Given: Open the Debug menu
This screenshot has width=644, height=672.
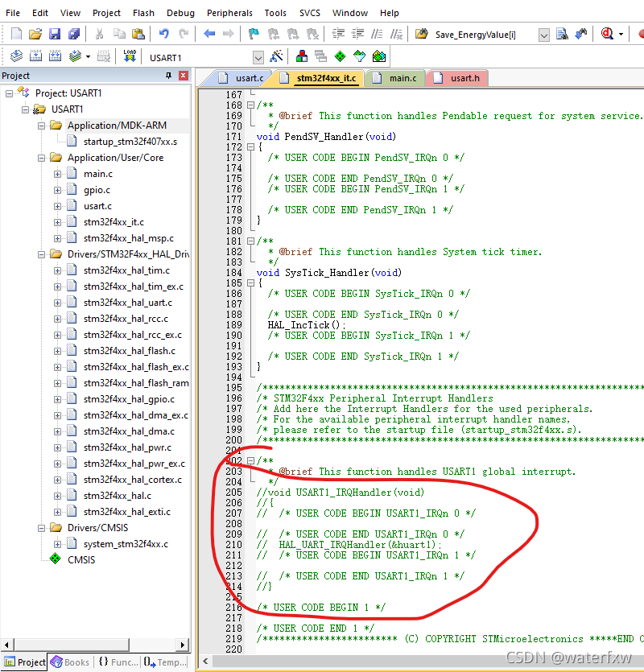Looking at the screenshot, I should [x=180, y=13].
